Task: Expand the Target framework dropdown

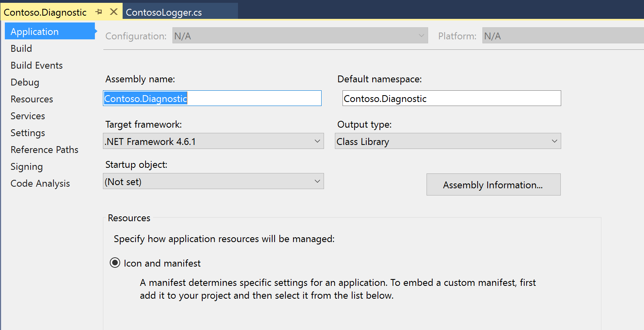Action: [x=213, y=141]
